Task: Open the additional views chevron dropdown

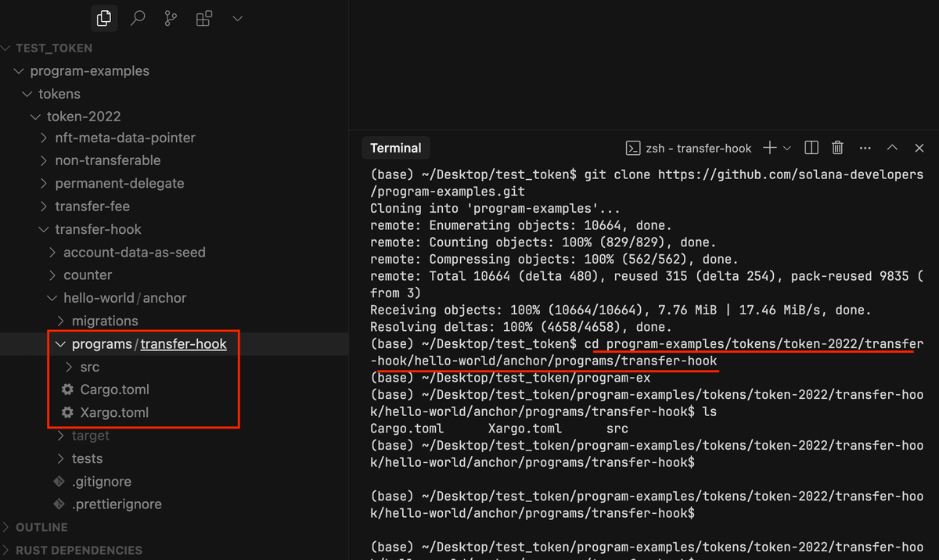Action: [x=237, y=17]
